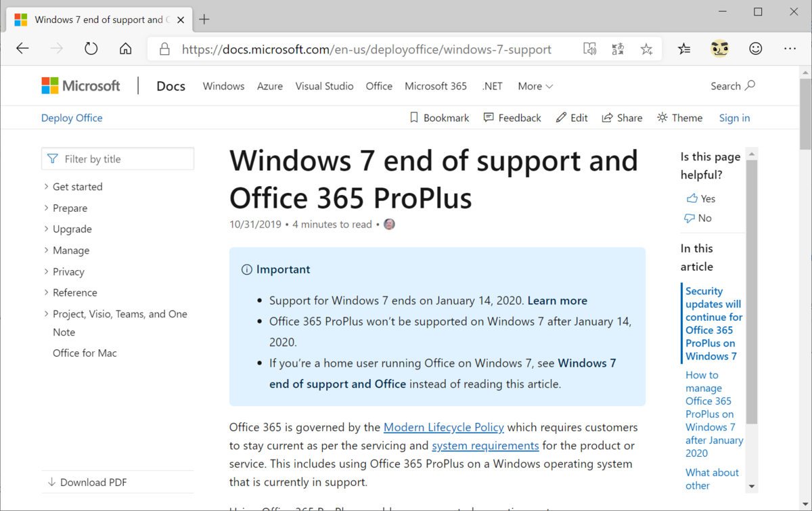
Task: Click the Share option
Action: 622,118
